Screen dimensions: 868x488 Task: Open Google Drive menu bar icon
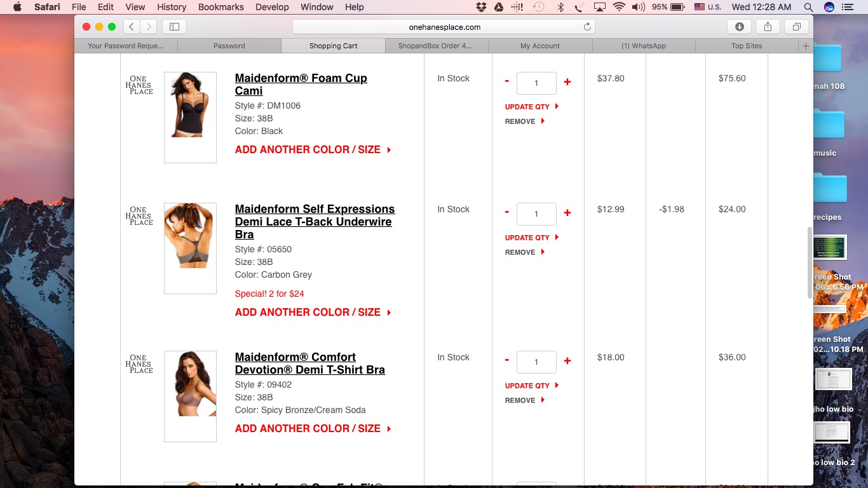click(x=499, y=7)
